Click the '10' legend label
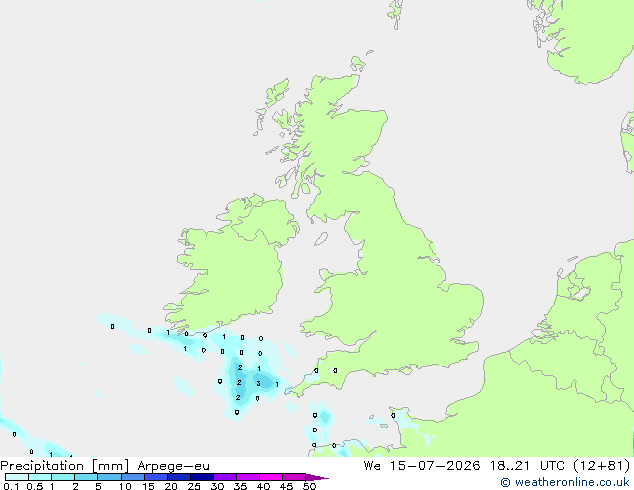Viewport: 634px width, 490px height. [125, 486]
